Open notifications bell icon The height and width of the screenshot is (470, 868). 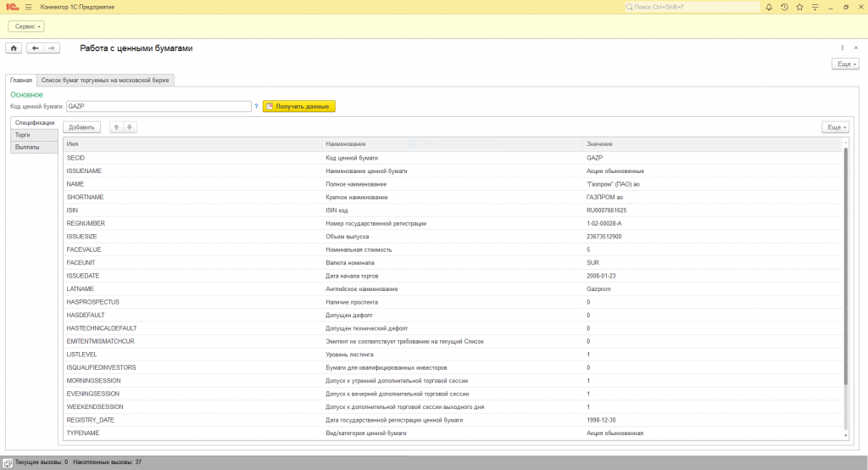pyautogui.click(x=769, y=7)
